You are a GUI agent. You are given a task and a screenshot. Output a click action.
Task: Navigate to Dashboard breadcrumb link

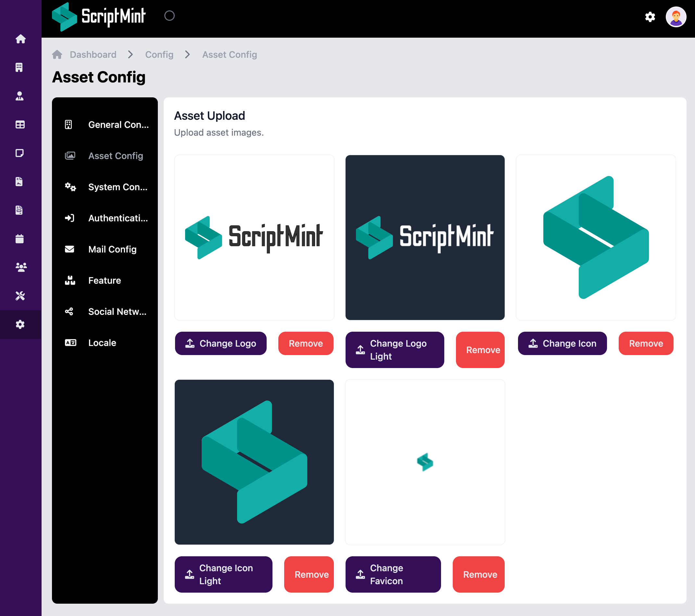[x=93, y=55]
